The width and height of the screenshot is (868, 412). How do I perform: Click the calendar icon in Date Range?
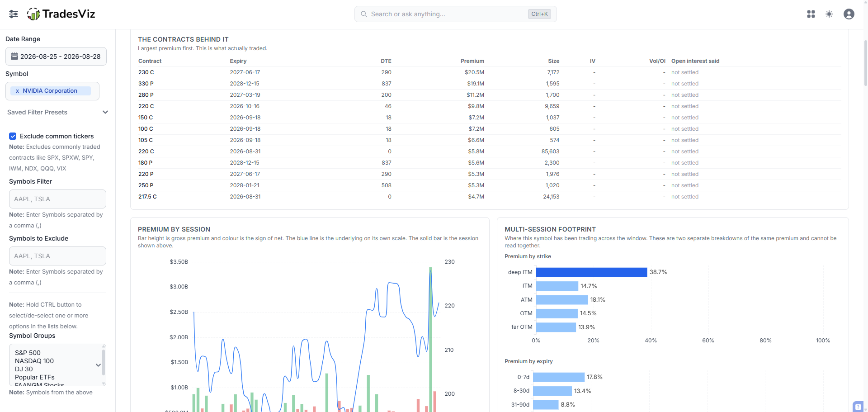(14, 57)
